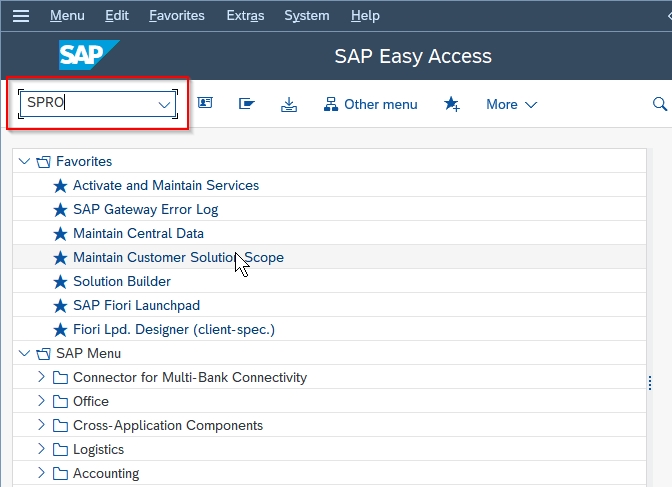Click star icon beside Fiori Lpd. Designer
The width and height of the screenshot is (672, 487).
(x=60, y=330)
